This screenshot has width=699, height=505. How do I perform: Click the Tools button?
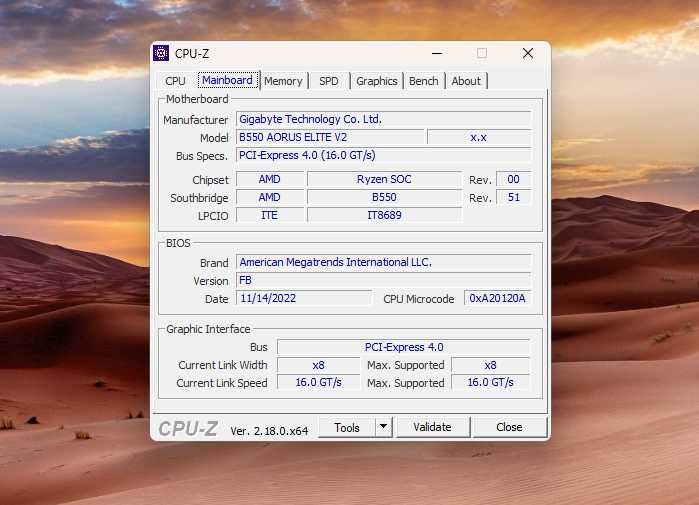click(x=347, y=427)
